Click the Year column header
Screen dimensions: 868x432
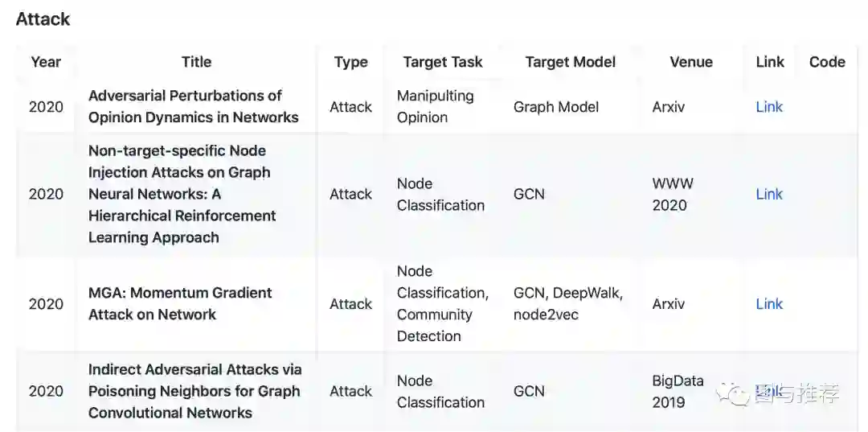(x=46, y=62)
